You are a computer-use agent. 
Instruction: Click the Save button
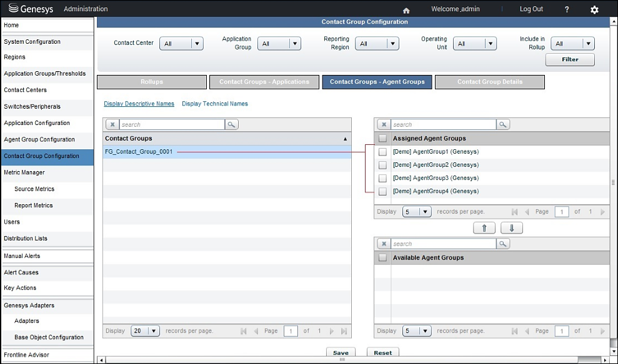tap(341, 352)
